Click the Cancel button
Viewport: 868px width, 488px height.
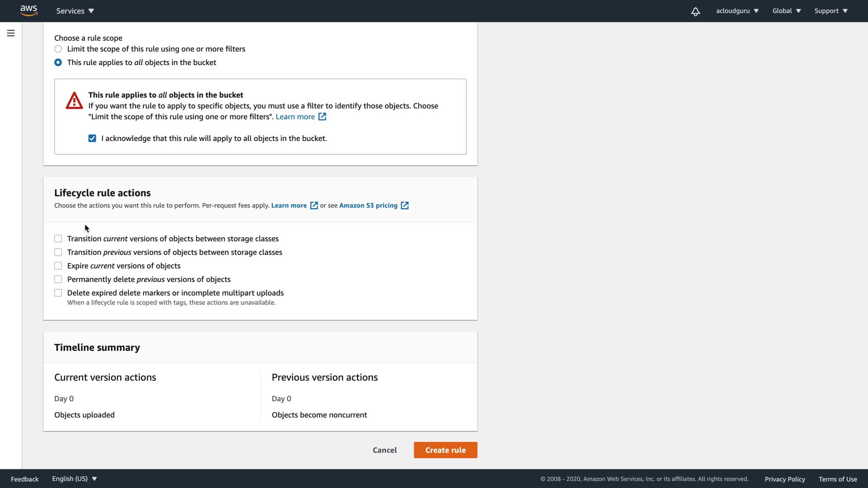click(x=385, y=450)
